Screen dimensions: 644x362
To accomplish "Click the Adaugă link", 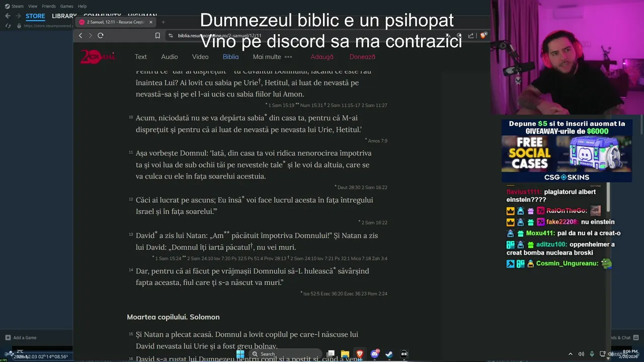I will click(322, 57).
